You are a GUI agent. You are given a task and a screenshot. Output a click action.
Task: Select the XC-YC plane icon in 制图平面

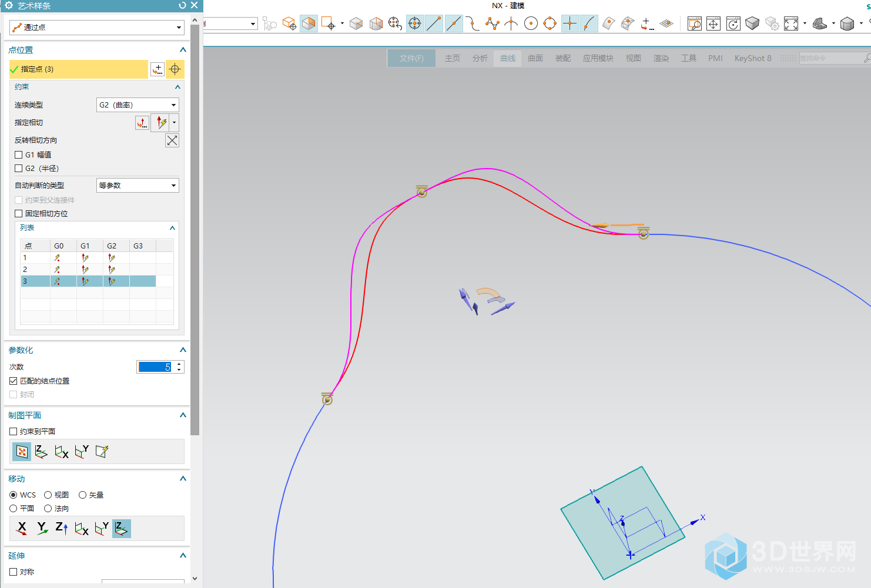point(41,452)
